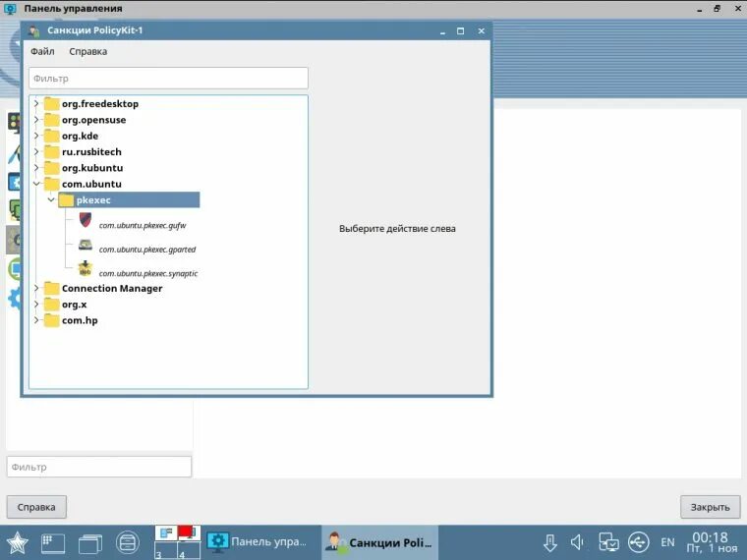Image resolution: width=747 pixels, height=560 pixels.
Task: Switch to virtual desktop 4
Action: (189, 550)
